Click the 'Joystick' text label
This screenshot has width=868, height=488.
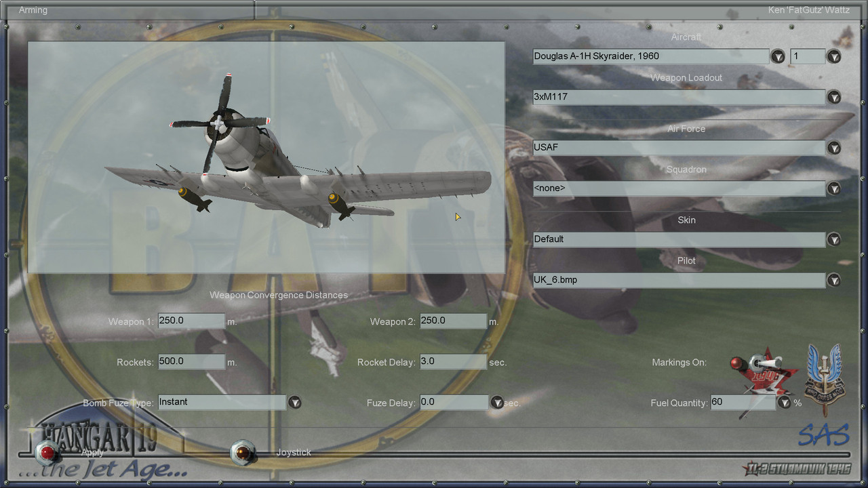[294, 452]
